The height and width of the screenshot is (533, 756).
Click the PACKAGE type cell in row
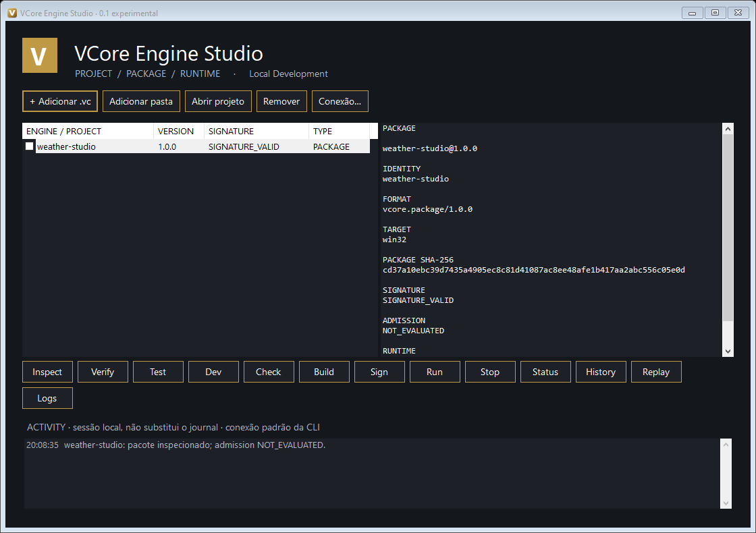pos(331,146)
